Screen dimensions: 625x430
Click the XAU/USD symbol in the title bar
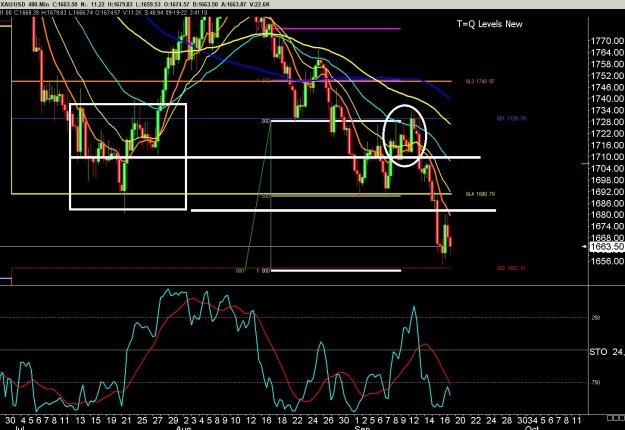coord(13,4)
